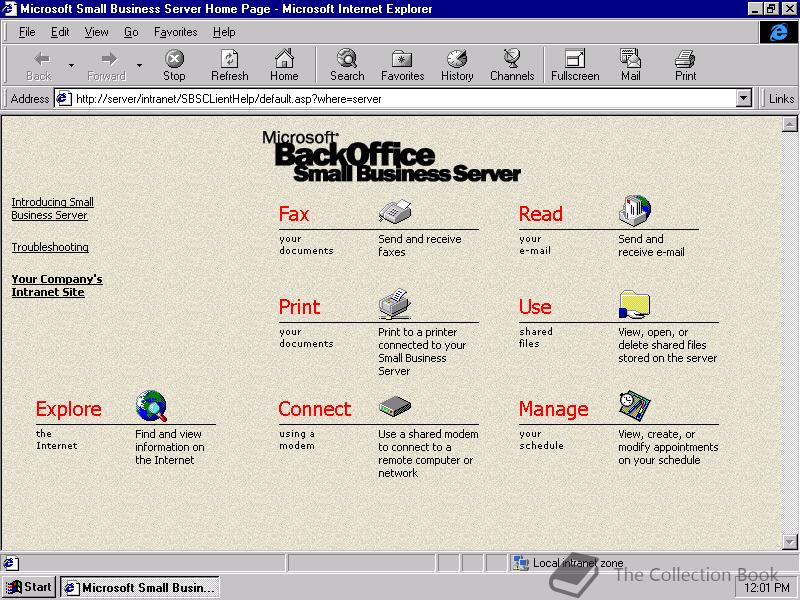The height and width of the screenshot is (600, 800).
Task: Click the page icon in address bar
Action: pos(63,98)
